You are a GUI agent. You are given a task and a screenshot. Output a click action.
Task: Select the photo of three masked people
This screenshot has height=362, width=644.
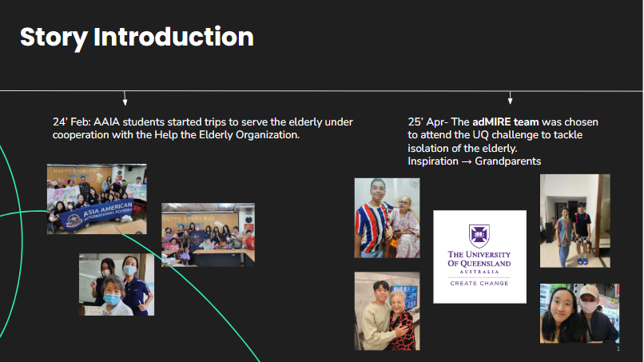117,284
